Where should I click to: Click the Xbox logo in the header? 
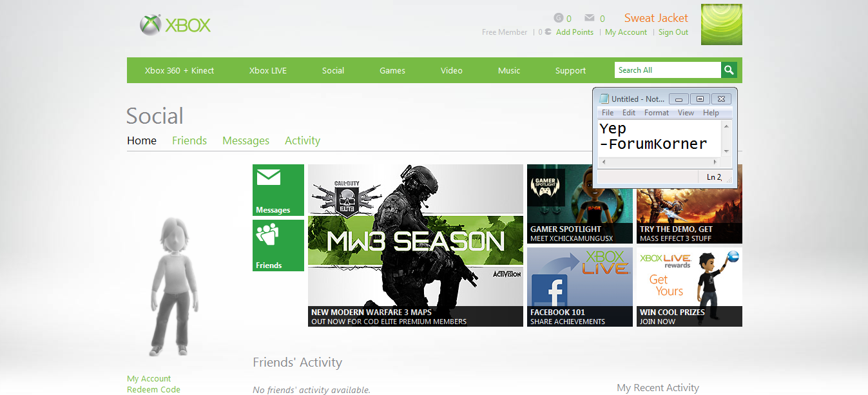point(175,25)
